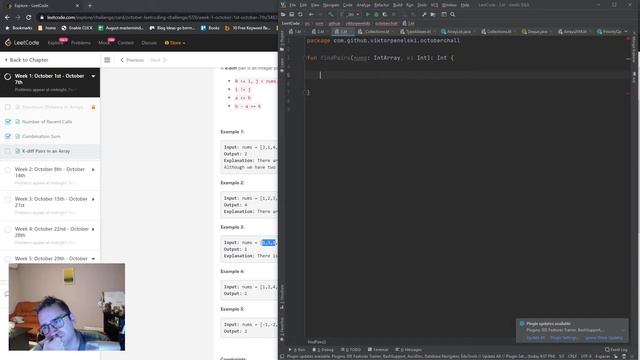The width and height of the screenshot is (640, 360).
Task: Click the Settings wrench icon in IDE
Action: (x=424, y=14)
